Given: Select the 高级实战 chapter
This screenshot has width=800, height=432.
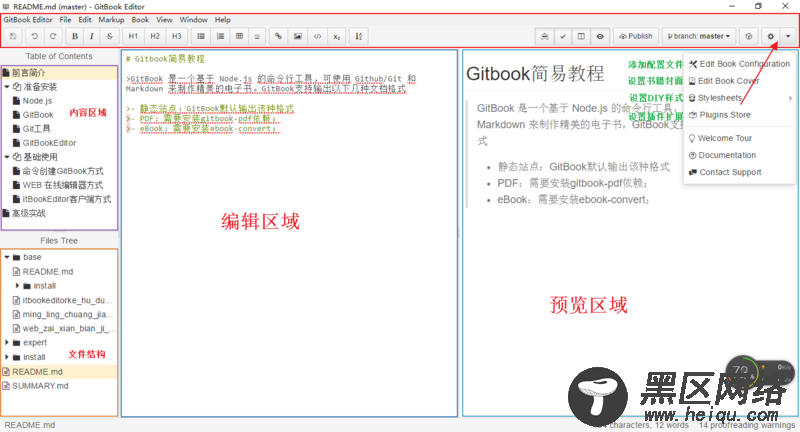Looking at the screenshot, I should tap(29, 213).
